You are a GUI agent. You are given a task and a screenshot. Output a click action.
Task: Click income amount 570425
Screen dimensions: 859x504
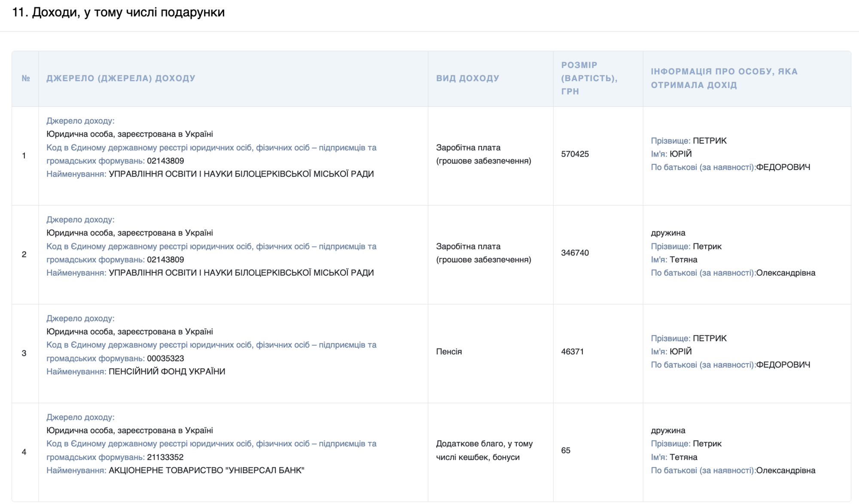click(575, 154)
